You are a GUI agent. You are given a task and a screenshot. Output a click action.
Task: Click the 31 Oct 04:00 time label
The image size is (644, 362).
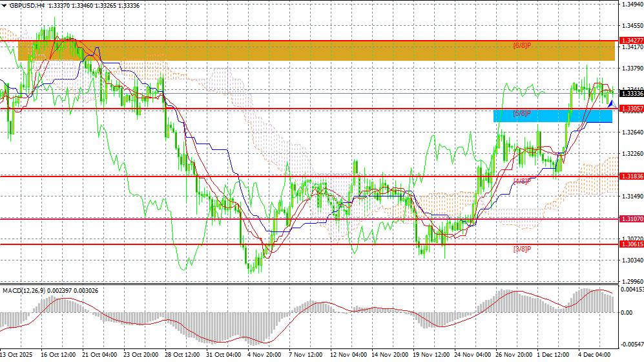(x=223, y=355)
